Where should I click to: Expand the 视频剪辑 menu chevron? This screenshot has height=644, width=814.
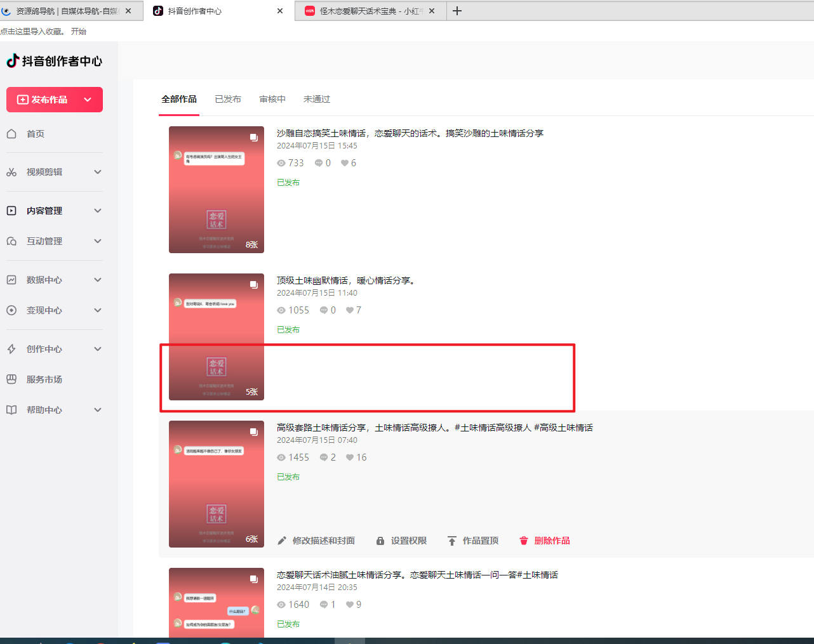click(x=98, y=172)
